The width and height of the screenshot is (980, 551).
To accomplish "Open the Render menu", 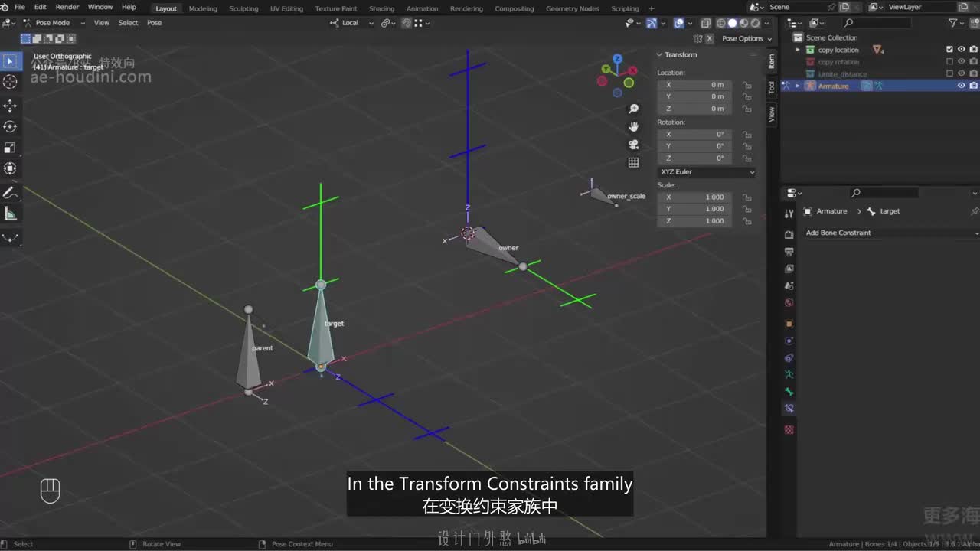I will tap(67, 8).
